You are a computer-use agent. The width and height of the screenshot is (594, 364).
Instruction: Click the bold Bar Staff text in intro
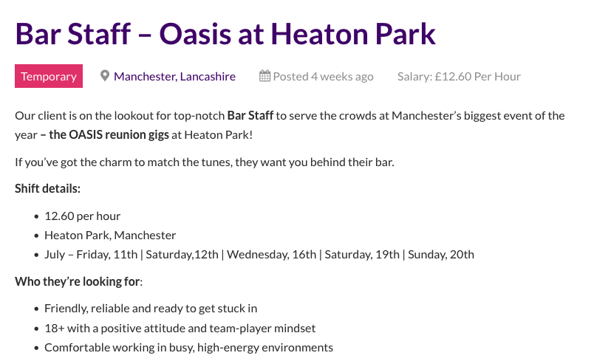pos(250,116)
